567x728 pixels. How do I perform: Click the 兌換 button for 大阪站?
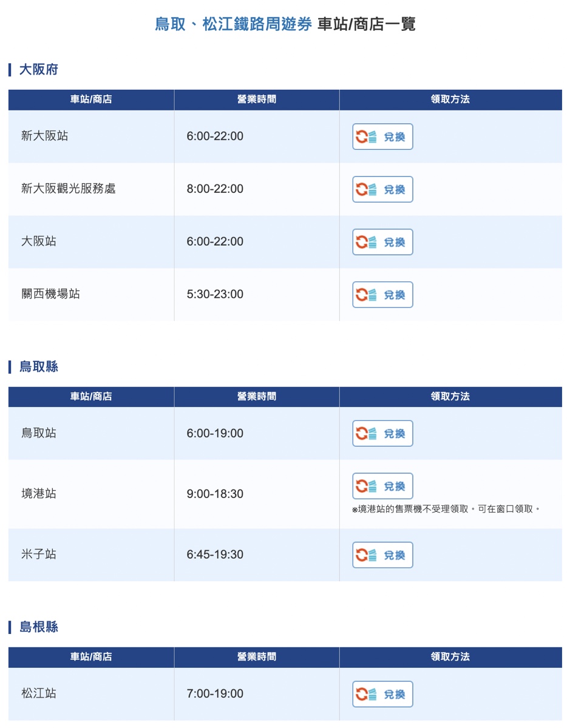382,242
